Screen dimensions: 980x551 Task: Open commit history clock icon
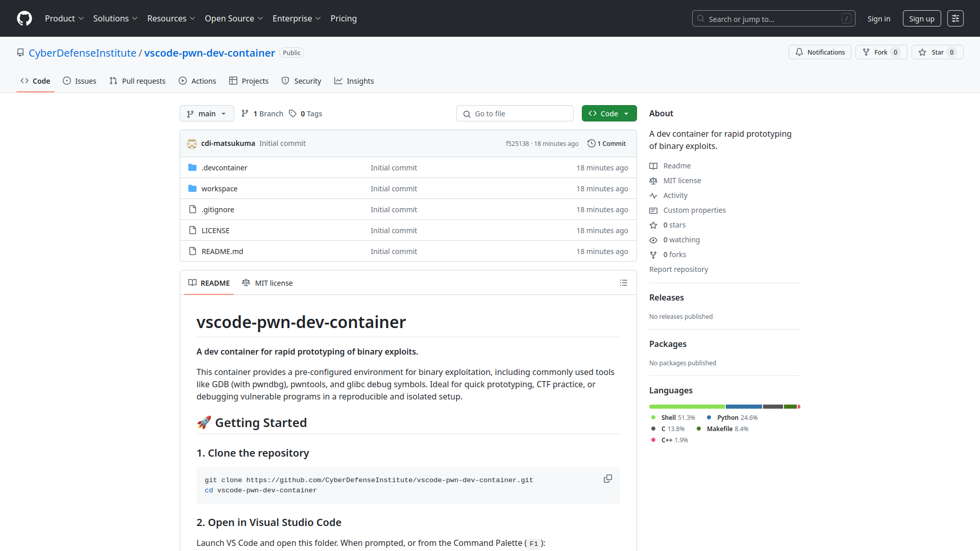click(x=591, y=143)
